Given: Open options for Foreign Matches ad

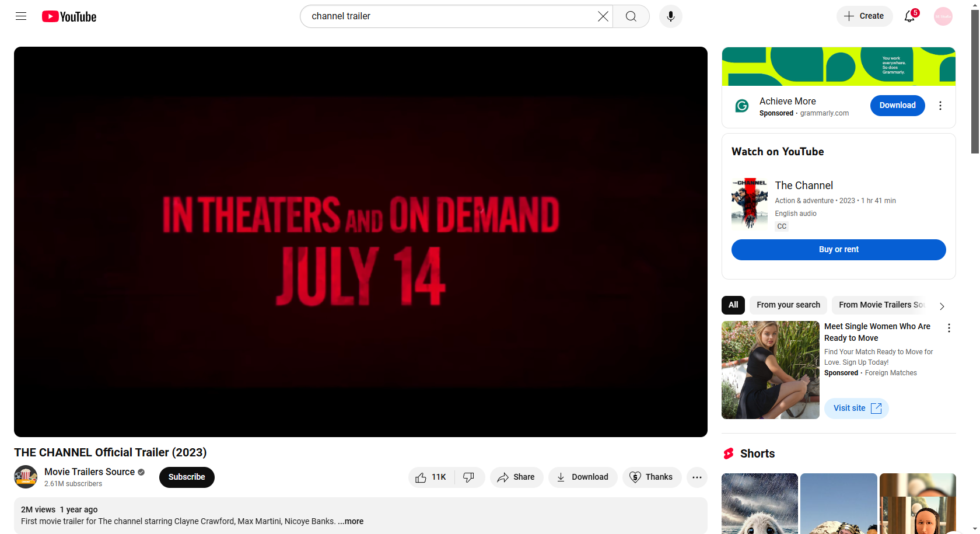Looking at the screenshot, I should tap(949, 328).
